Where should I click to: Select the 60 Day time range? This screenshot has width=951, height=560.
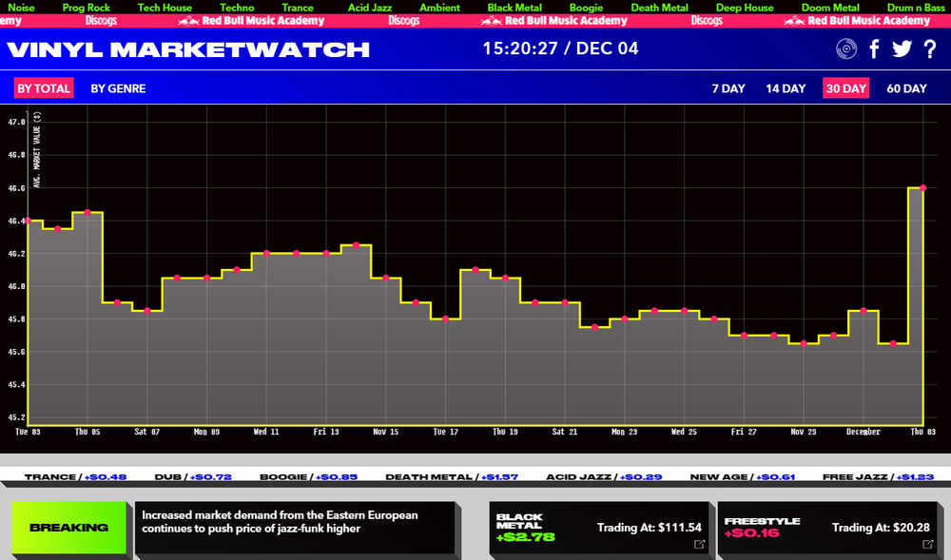[906, 88]
